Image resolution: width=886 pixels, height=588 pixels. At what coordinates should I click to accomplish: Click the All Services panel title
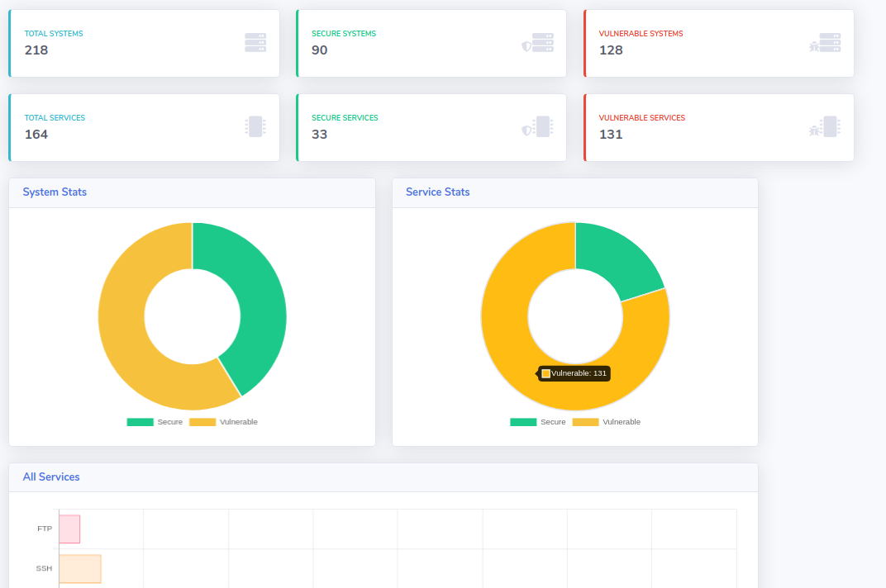51,477
